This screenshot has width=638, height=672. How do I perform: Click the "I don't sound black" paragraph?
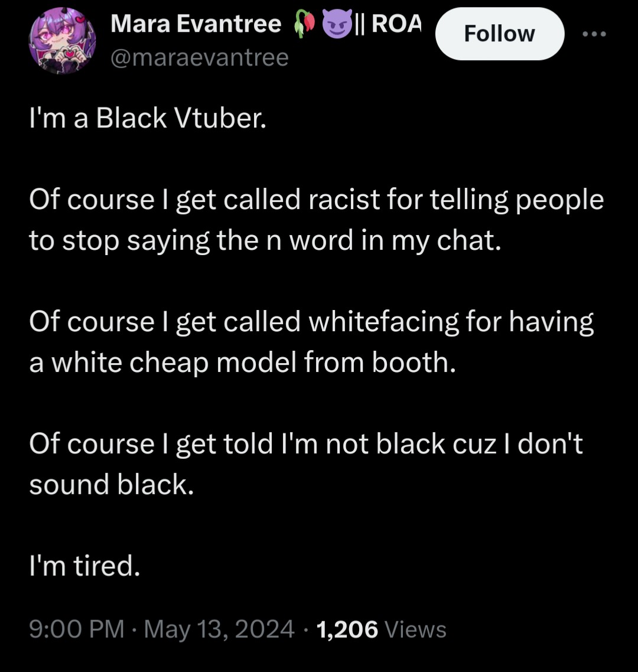point(306,464)
